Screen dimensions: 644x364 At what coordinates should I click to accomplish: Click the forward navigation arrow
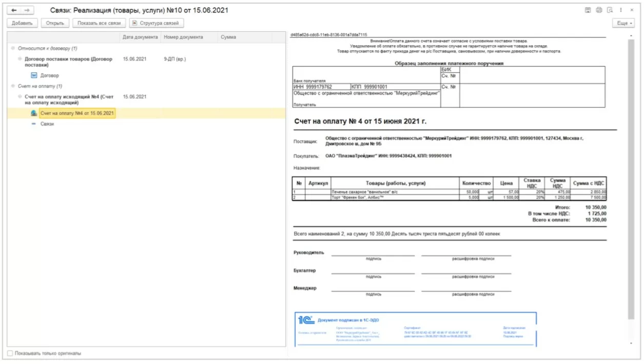click(27, 10)
